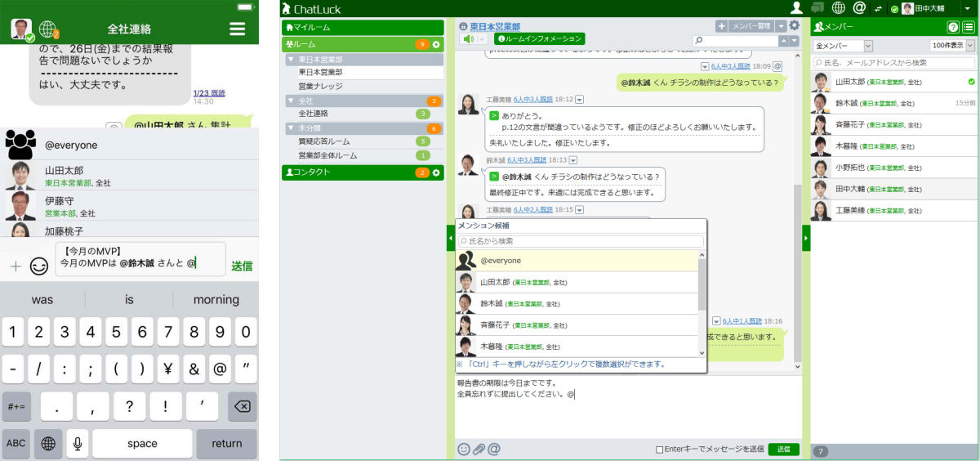Open room settings gear next to メンバー管理

pos(794,25)
